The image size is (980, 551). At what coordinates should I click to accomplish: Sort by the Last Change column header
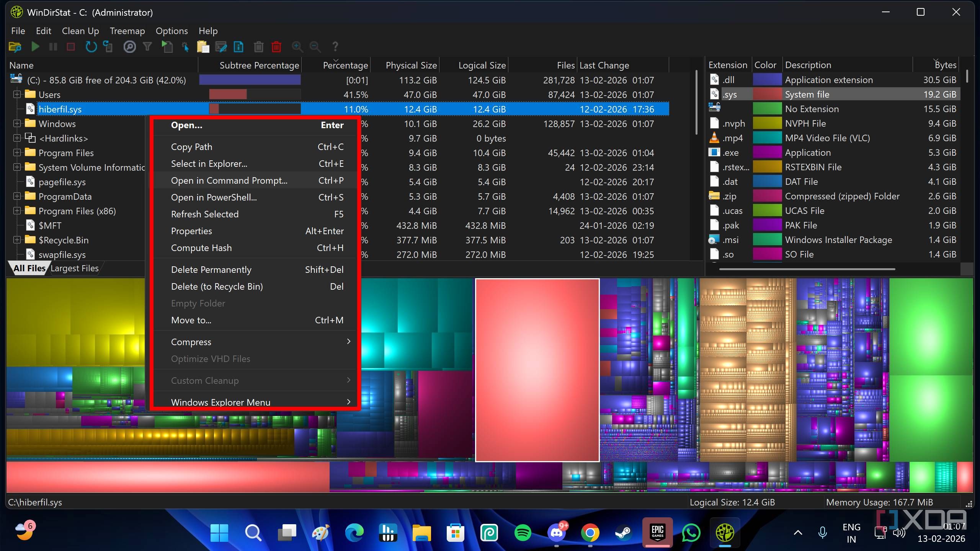pyautogui.click(x=623, y=65)
